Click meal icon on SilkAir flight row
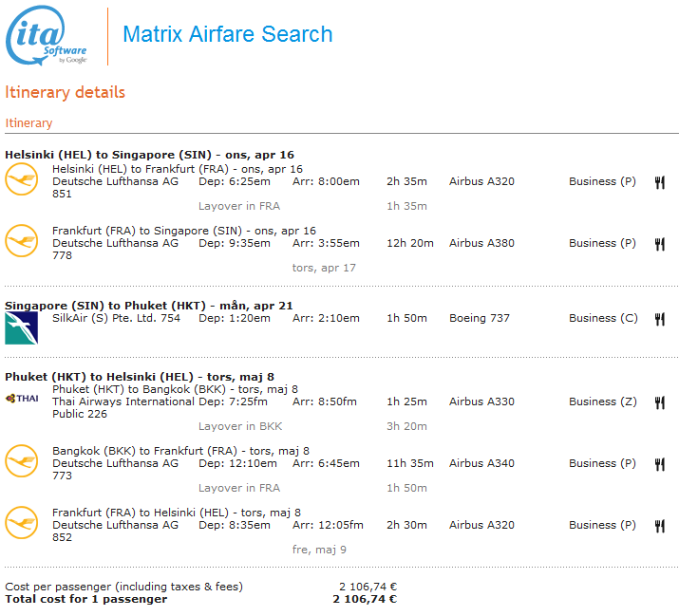The width and height of the screenshot is (679, 616). point(659,319)
